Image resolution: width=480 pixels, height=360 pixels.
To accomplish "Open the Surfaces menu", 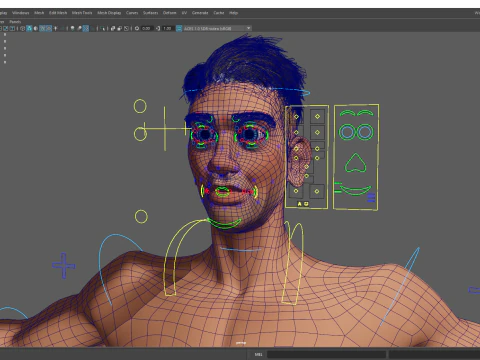I will (x=150, y=13).
